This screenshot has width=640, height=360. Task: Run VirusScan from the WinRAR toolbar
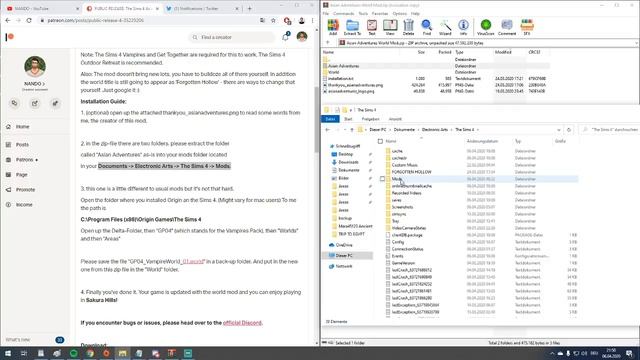[x=486, y=27]
